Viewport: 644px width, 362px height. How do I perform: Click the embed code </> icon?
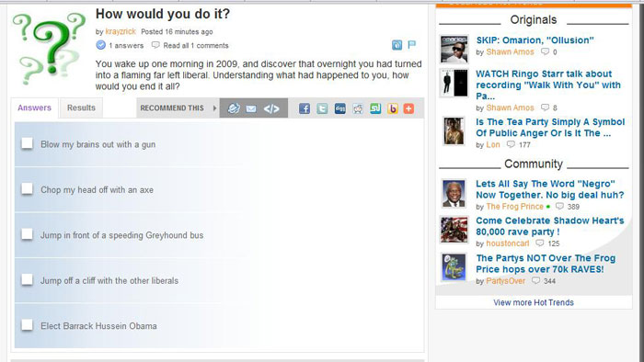271,108
